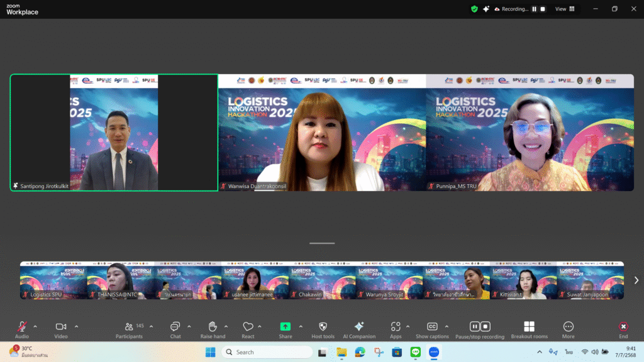This screenshot has height=362, width=644.
Task: Show hidden system tray icons
Action: 539,352
